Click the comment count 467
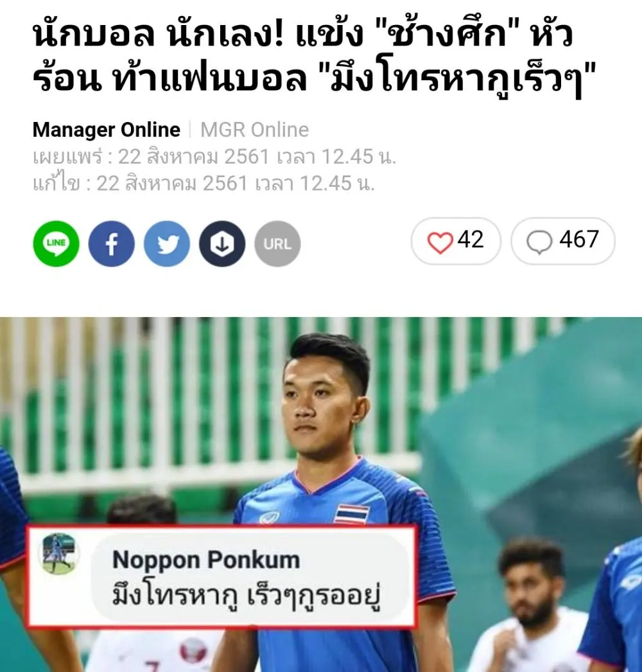642x672 pixels. (578, 239)
